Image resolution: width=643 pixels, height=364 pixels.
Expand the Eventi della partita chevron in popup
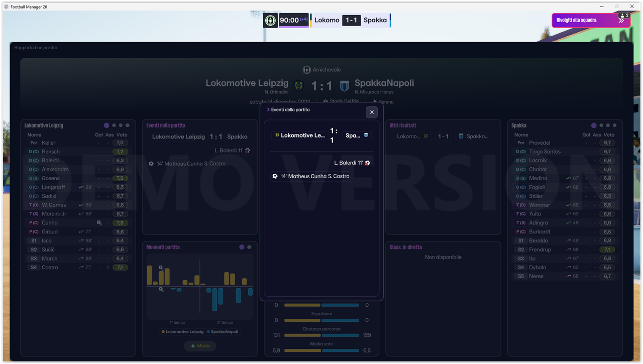(x=268, y=109)
